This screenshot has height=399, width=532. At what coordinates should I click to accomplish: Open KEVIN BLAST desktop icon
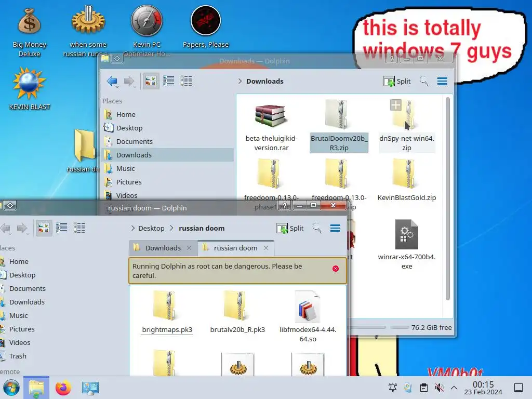29,89
